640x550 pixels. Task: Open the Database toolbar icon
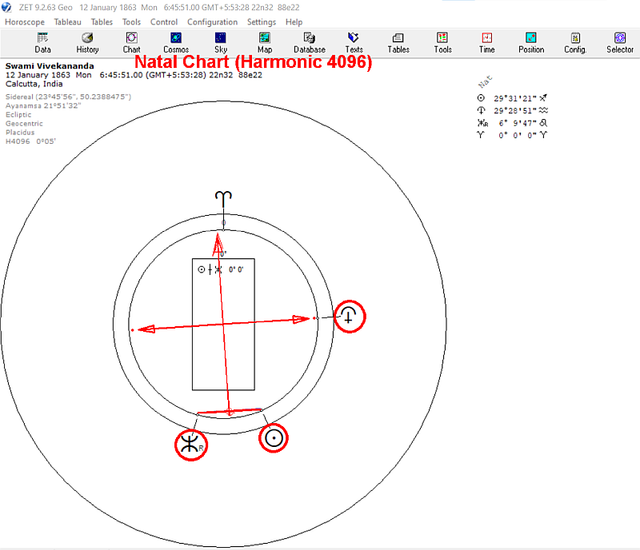(x=309, y=43)
